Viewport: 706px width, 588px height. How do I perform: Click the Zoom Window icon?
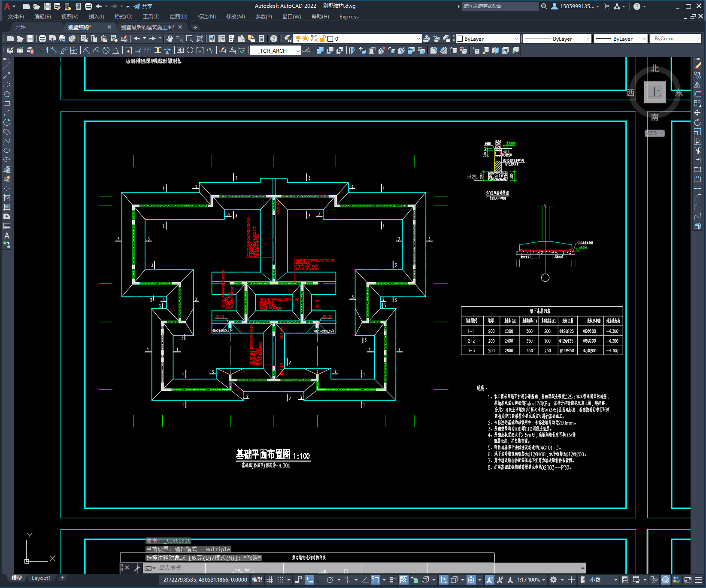coord(190,39)
